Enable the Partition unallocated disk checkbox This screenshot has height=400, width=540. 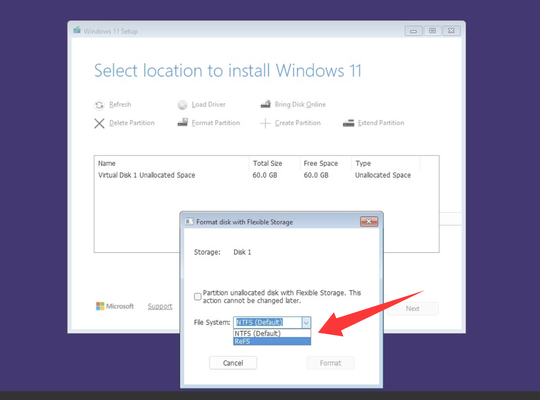point(198,297)
